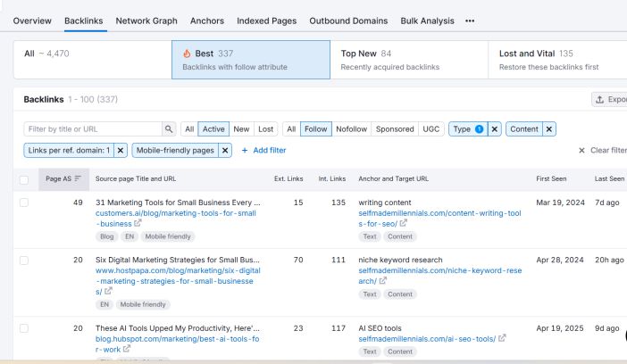627x364 pixels.
Task: Check the row for hostpapa backlink
Action: [24, 261]
